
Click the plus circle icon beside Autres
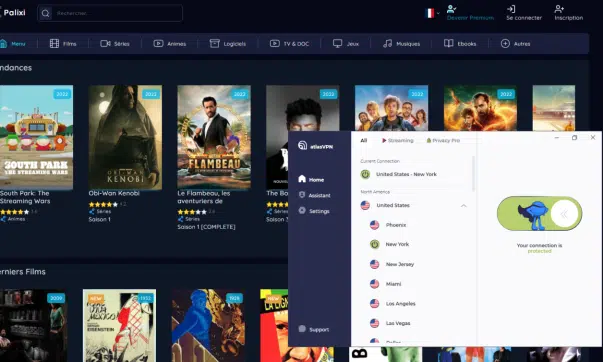(x=505, y=43)
